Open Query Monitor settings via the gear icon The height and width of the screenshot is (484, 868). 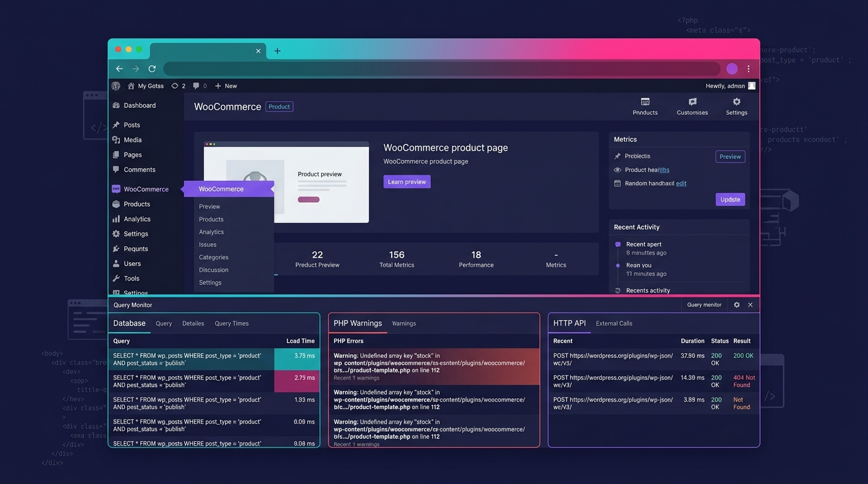[x=736, y=304]
